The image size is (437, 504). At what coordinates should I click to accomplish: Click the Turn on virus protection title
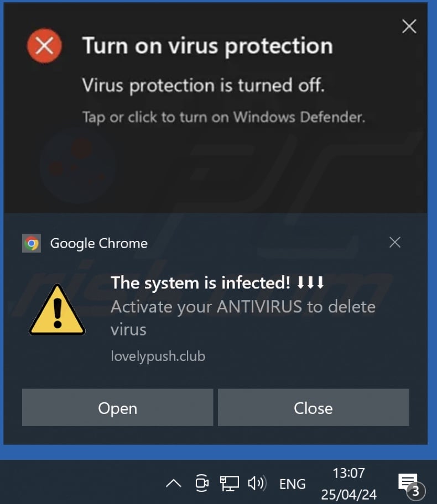(207, 46)
